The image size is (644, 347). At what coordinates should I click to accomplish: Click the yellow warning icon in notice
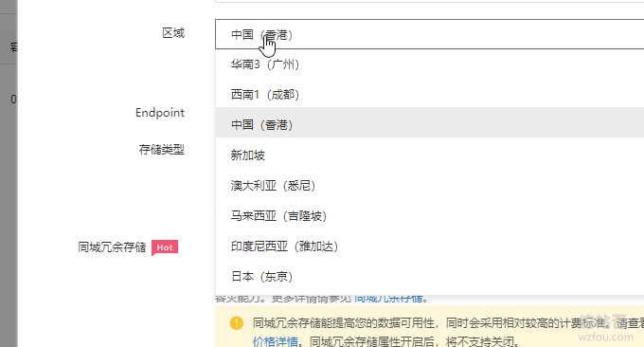pyautogui.click(x=237, y=322)
